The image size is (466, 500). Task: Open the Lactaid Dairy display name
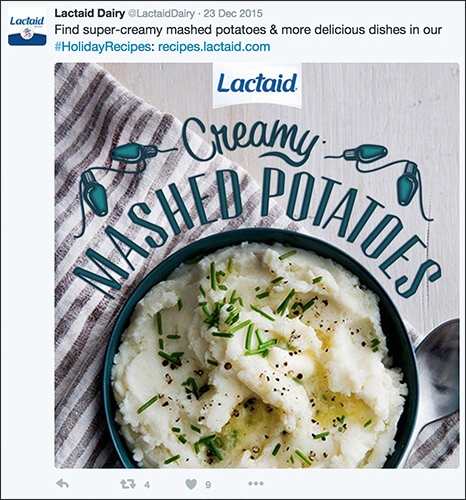click(x=90, y=13)
